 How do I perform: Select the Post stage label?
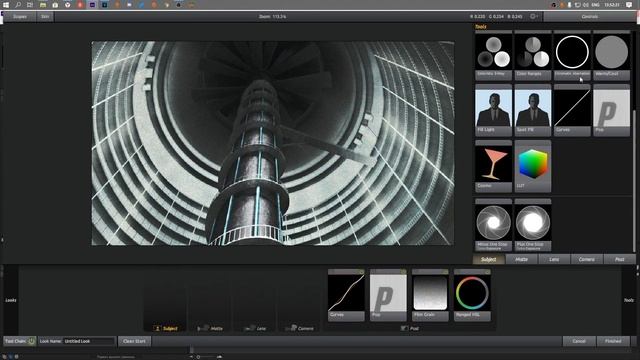coord(410,328)
